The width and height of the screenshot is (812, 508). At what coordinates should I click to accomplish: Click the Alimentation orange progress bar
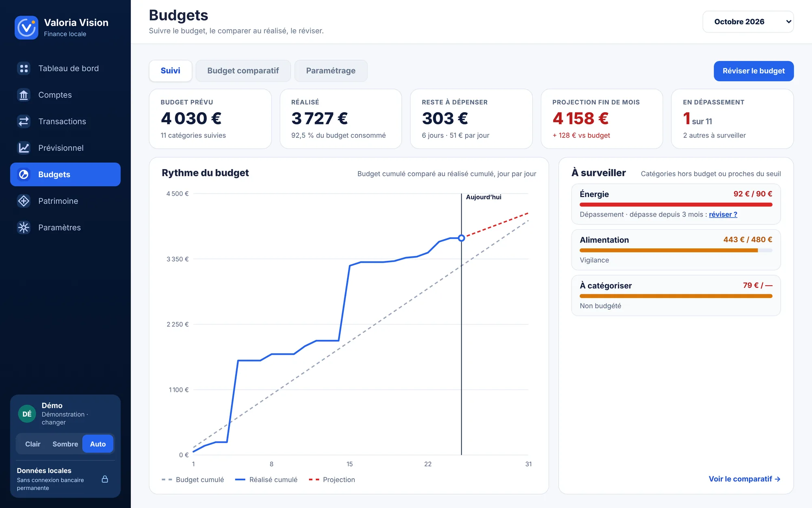[x=676, y=250]
